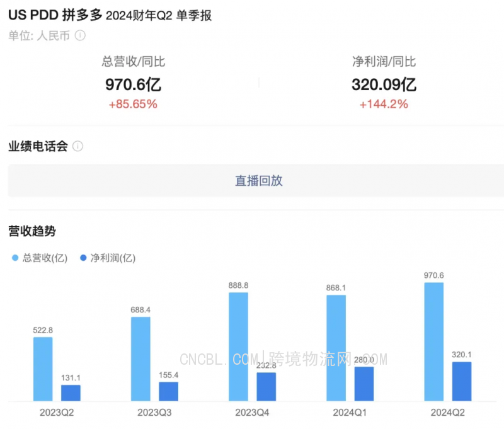Click the 2023Q2 axis label
This screenshot has width=504, height=429.
tap(57, 412)
